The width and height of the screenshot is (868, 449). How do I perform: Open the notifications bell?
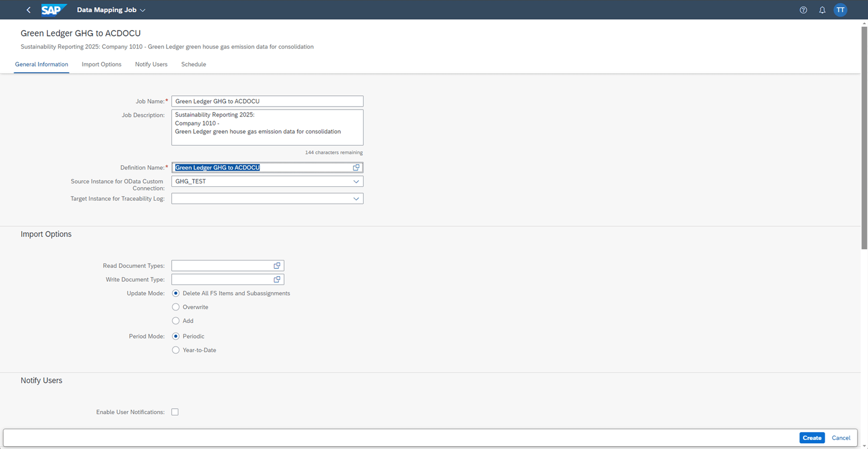coord(822,10)
